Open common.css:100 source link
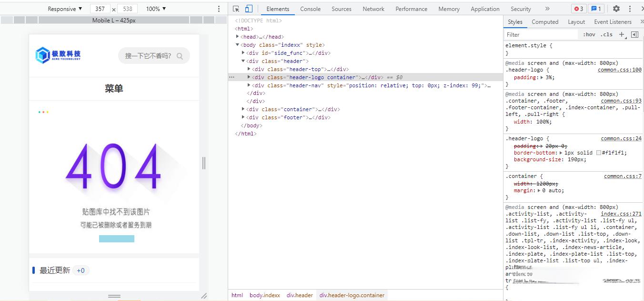This screenshot has width=644, height=301. 620,70
